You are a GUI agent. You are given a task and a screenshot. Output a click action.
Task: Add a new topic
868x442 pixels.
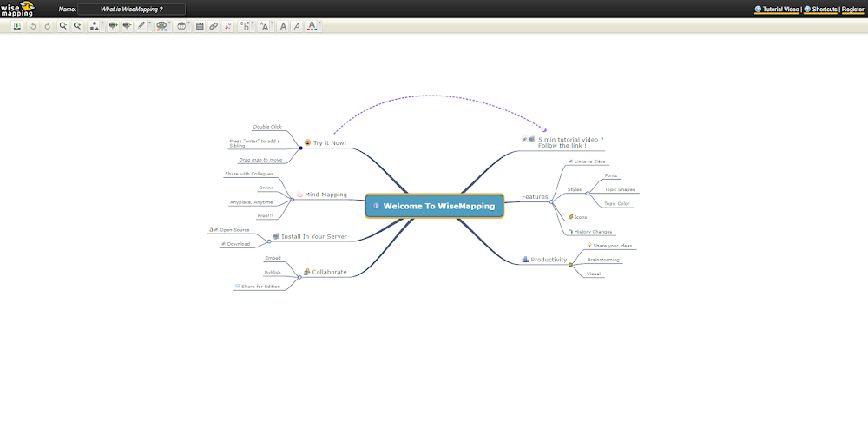(113, 26)
